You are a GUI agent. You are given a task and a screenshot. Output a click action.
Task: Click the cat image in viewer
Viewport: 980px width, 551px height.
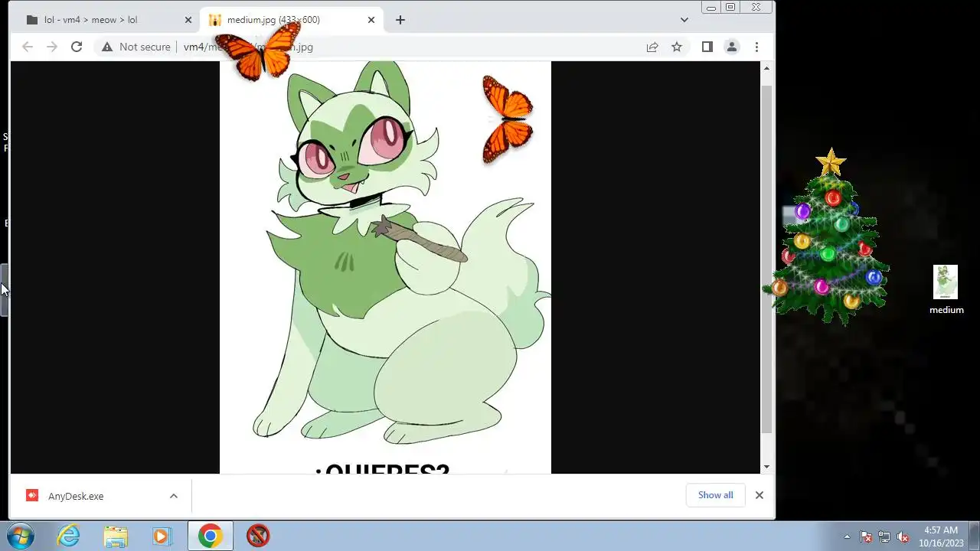(x=385, y=267)
